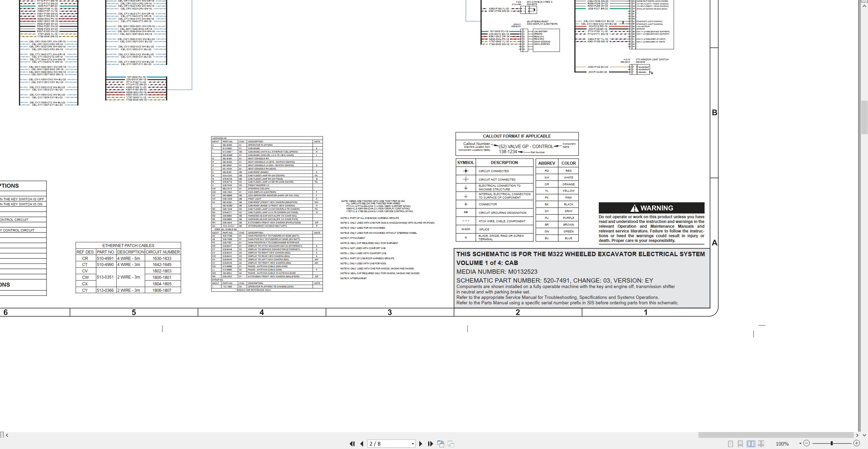Switch to continuous facing layout
Image resolution: width=868 pixels, height=449 pixels.
[761, 444]
